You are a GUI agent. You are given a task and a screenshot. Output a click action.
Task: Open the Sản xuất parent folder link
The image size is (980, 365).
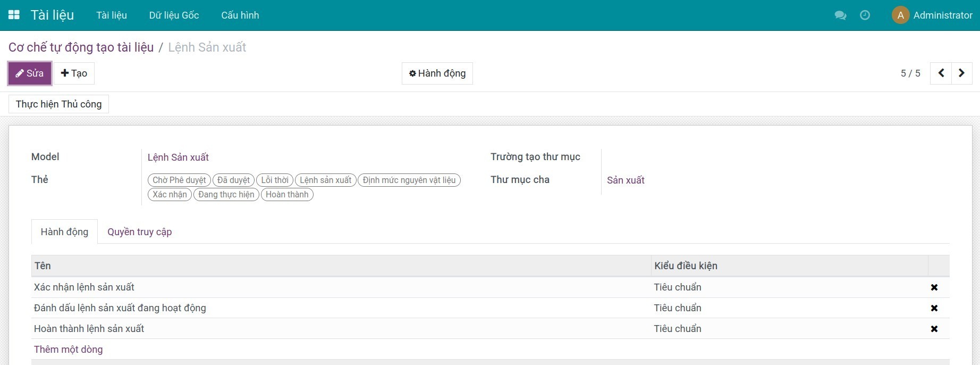point(626,180)
